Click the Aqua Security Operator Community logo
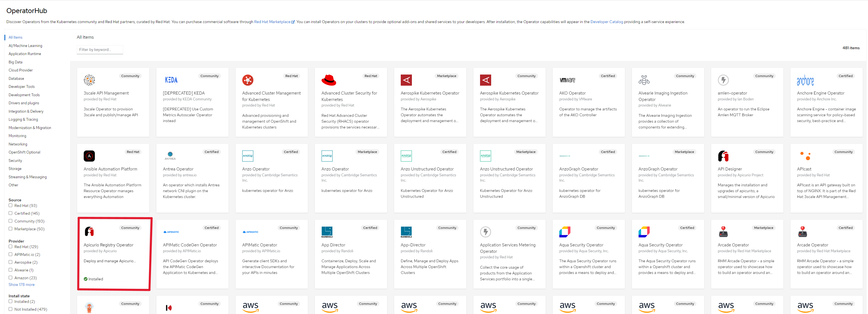This screenshot has width=868, height=314. click(x=565, y=231)
